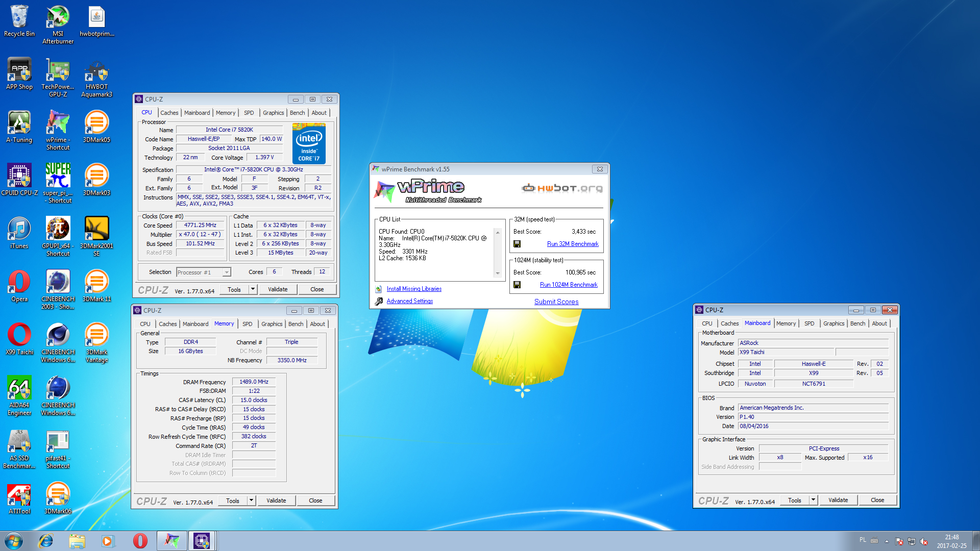Expand Tools arrow in top CPU-Z window
980x551 pixels.
coord(253,289)
